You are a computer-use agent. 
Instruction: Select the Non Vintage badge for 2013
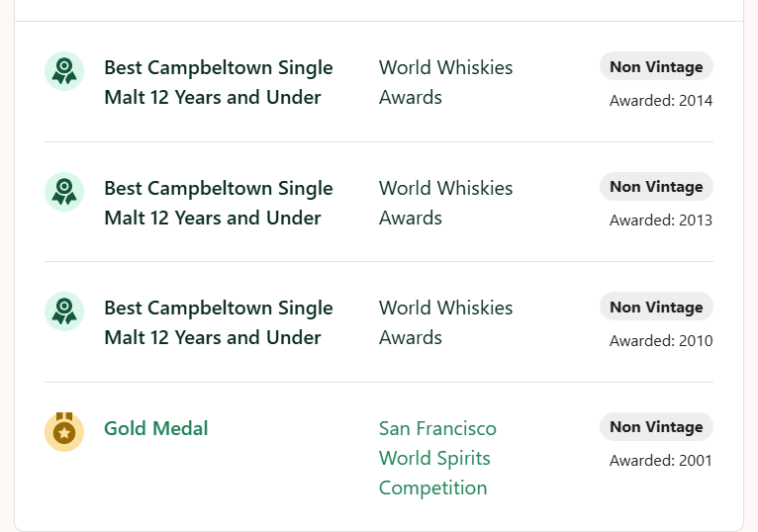coord(656,187)
